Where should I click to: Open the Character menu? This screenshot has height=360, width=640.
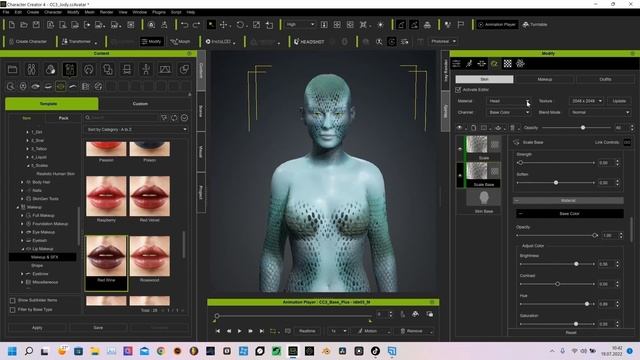53,12
